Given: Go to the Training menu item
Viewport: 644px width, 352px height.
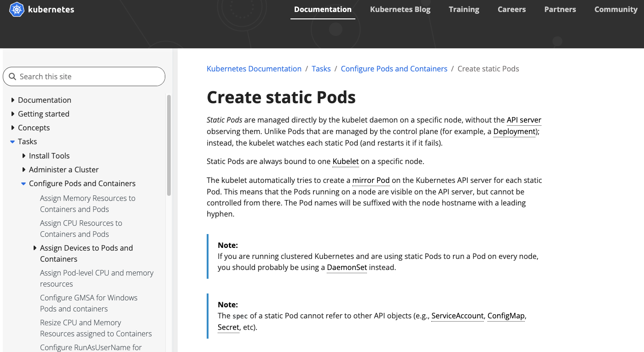Looking at the screenshot, I should pos(464,9).
